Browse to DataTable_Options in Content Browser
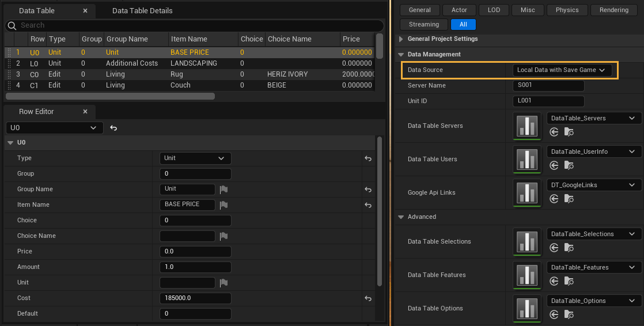The width and height of the screenshot is (644, 326). [569, 314]
